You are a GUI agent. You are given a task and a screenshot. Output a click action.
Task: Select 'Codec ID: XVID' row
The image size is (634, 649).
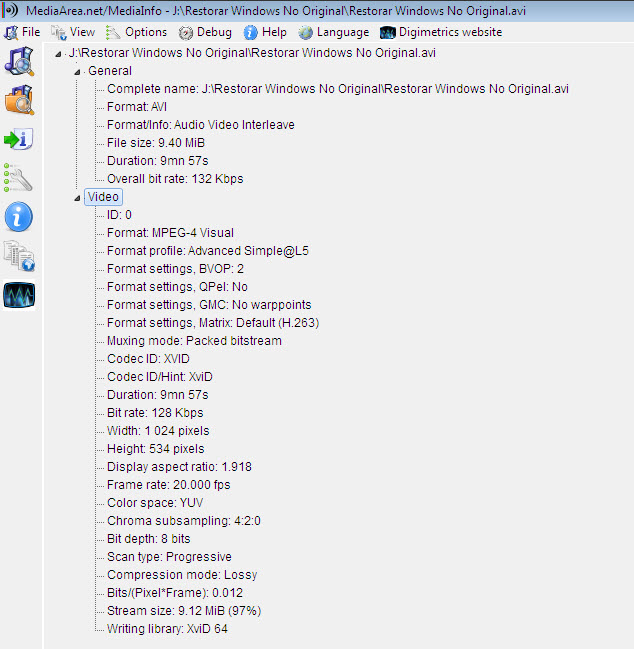tap(148, 359)
